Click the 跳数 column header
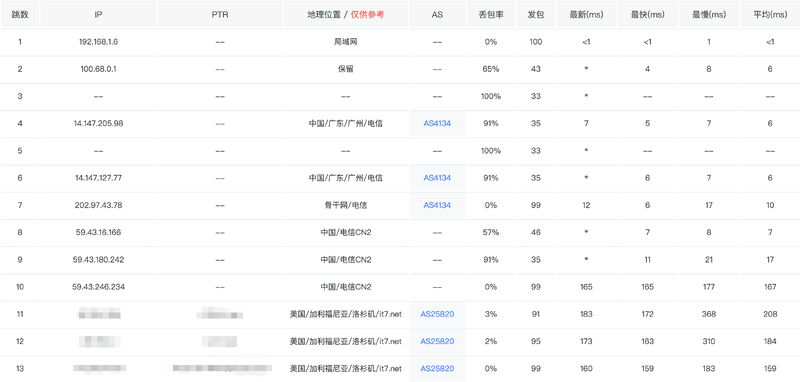The height and width of the screenshot is (382, 800). coord(20,15)
